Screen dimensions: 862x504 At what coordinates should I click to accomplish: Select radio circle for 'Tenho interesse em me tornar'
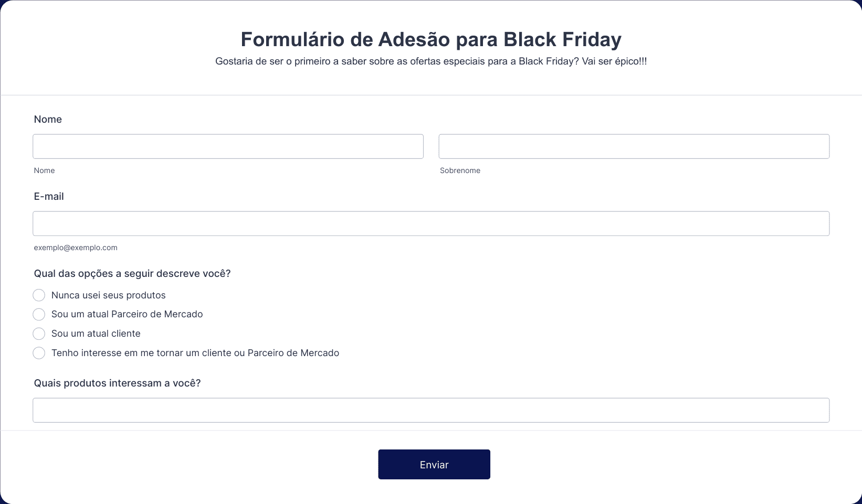point(39,353)
